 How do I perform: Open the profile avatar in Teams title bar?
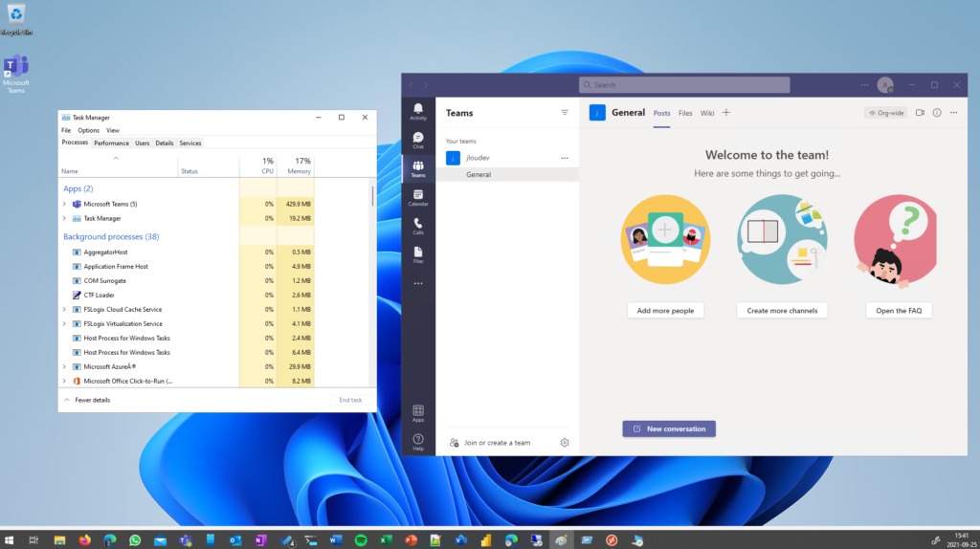click(885, 85)
